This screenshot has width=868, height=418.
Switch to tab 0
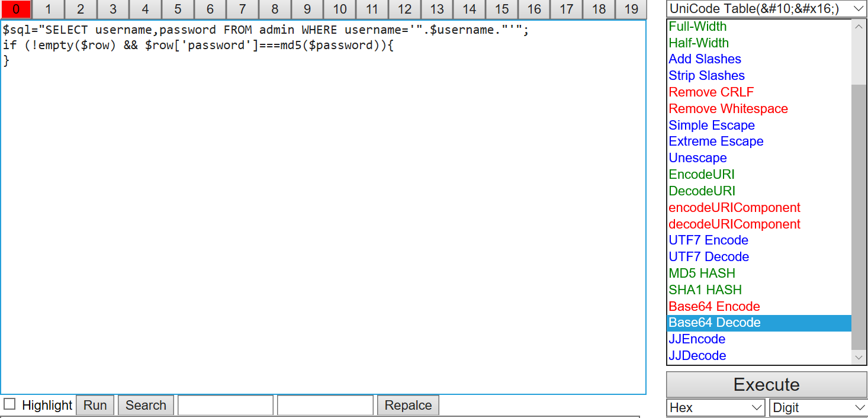click(16, 9)
